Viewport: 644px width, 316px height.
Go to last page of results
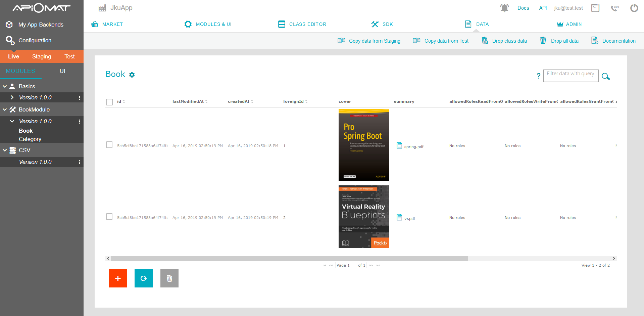[378, 265]
